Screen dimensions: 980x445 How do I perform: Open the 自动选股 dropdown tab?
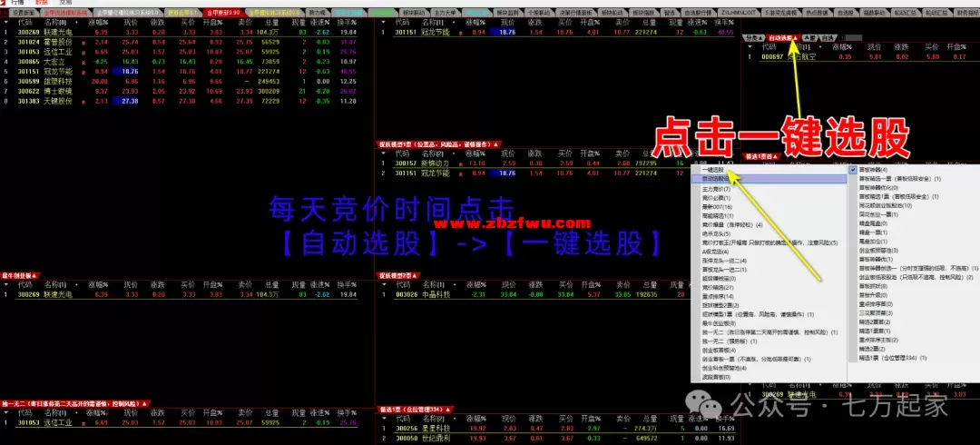click(x=783, y=37)
